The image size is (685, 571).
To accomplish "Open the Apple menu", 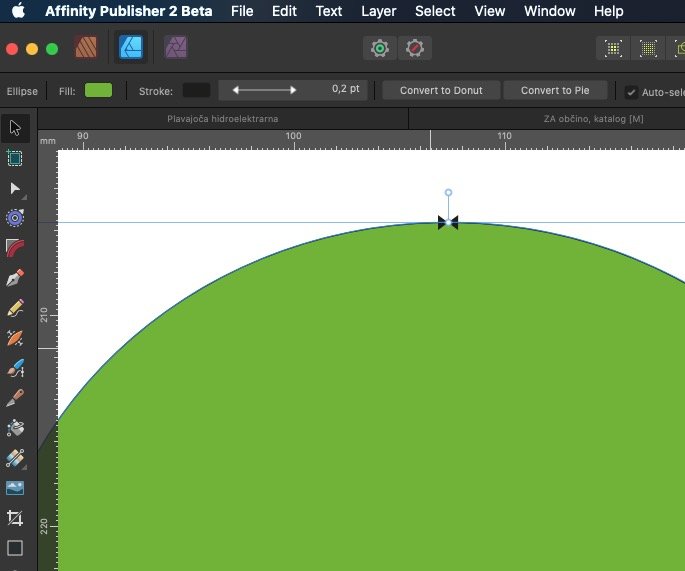I will 18,11.
